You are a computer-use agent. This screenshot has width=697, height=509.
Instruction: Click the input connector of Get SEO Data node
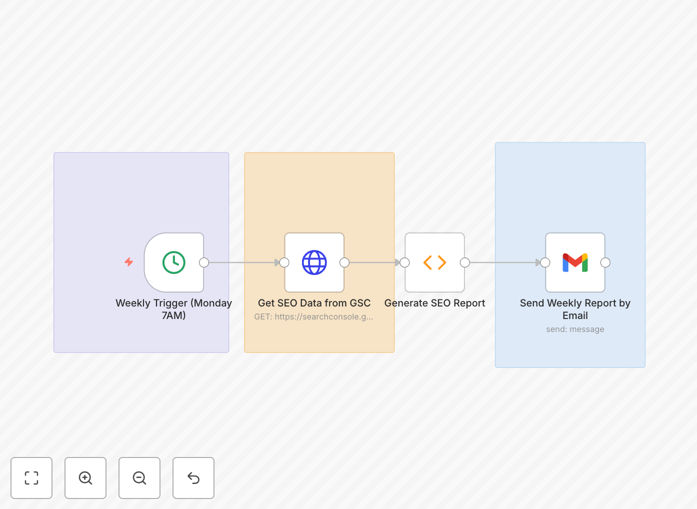point(284,262)
